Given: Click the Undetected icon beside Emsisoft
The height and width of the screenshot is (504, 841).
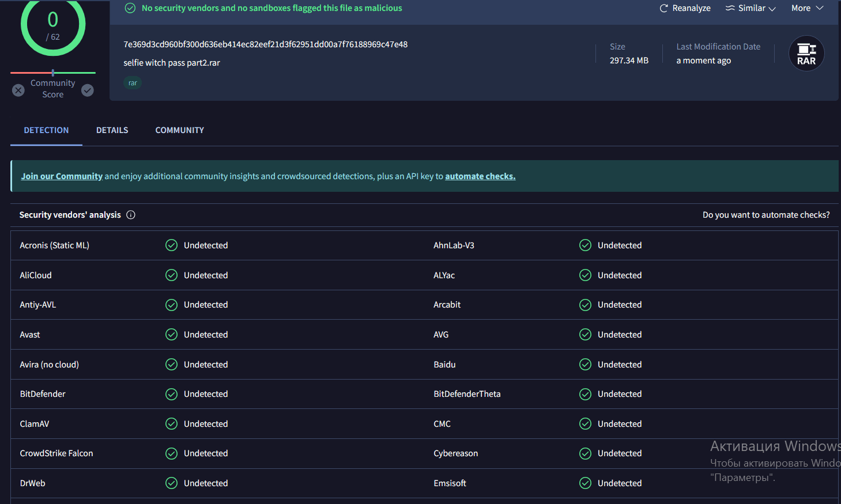Looking at the screenshot, I should 585,483.
